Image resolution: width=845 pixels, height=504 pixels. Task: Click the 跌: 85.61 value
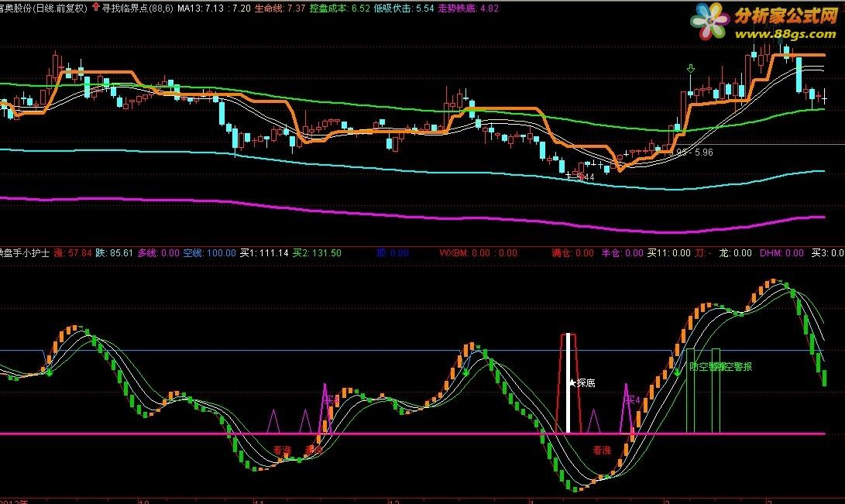point(115,252)
